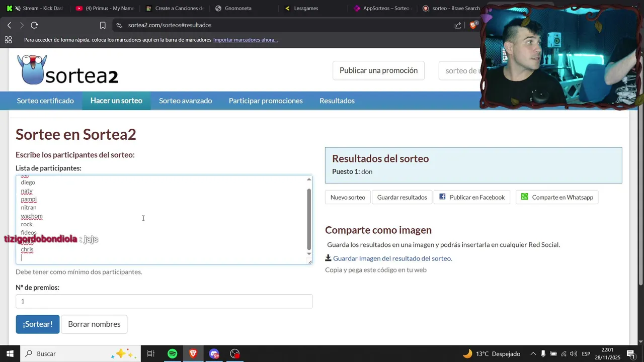Switch to the AppSorteos tab
The height and width of the screenshot is (362, 644).
click(382, 8)
